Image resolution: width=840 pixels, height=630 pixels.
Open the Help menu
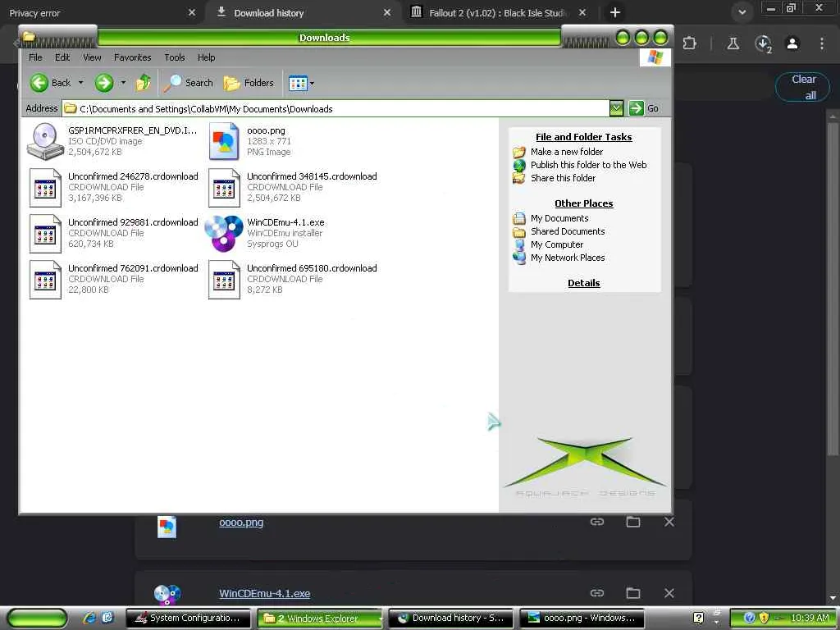coord(206,57)
